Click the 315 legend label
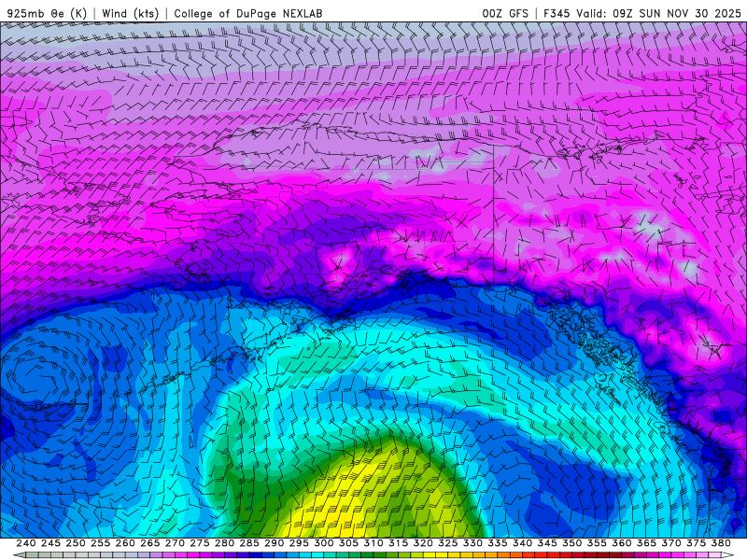Image resolution: width=747 pixels, height=560 pixels. point(399,543)
